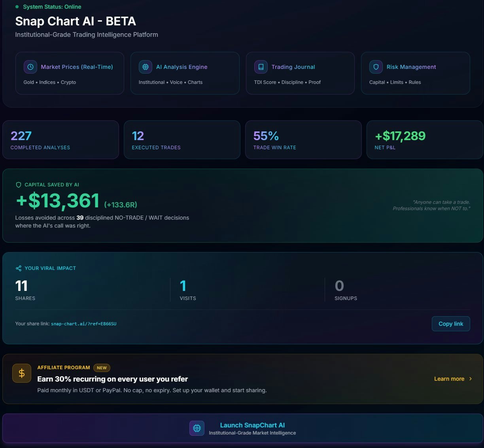The width and height of the screenshot is (484, 448).
Task: Click Institutional-Grade Trading Intelligence Platform subtitle
Action: click(x=87, y=35)
